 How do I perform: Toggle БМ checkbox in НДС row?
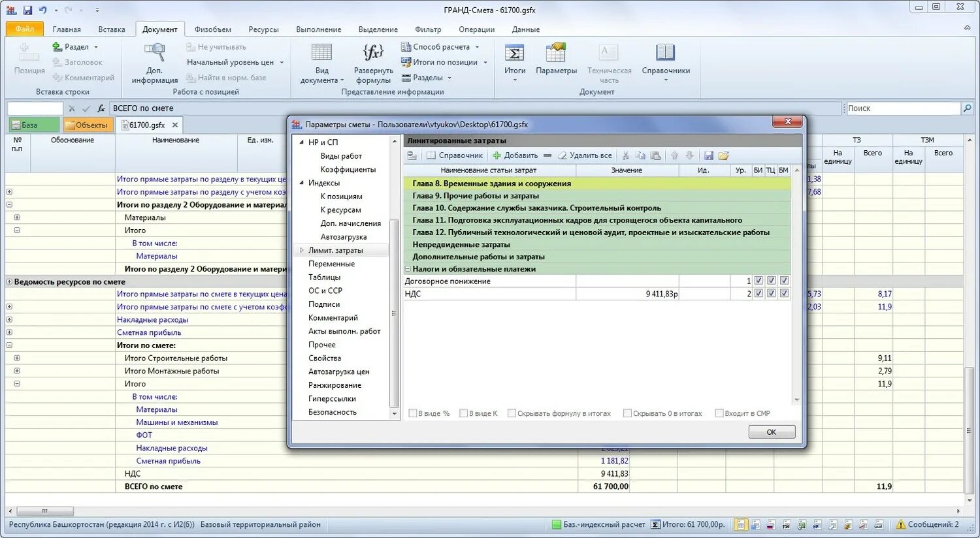coord(784,294)
